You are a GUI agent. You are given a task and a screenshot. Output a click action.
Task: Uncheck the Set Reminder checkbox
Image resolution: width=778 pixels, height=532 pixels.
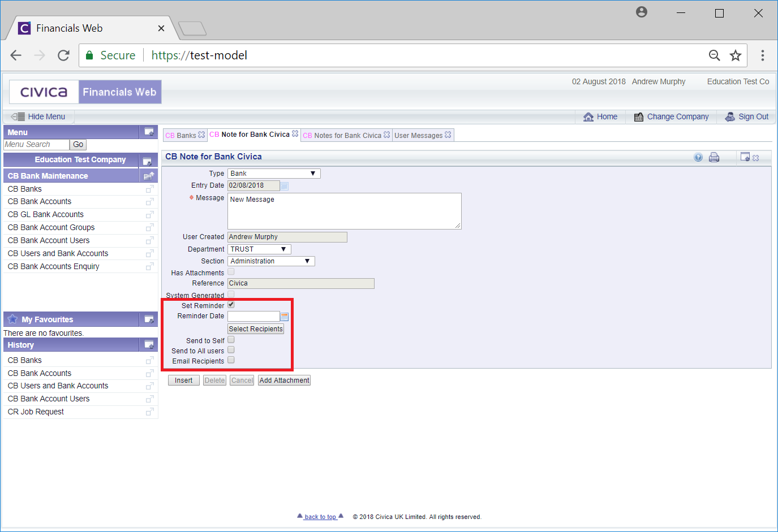(231, 305)
